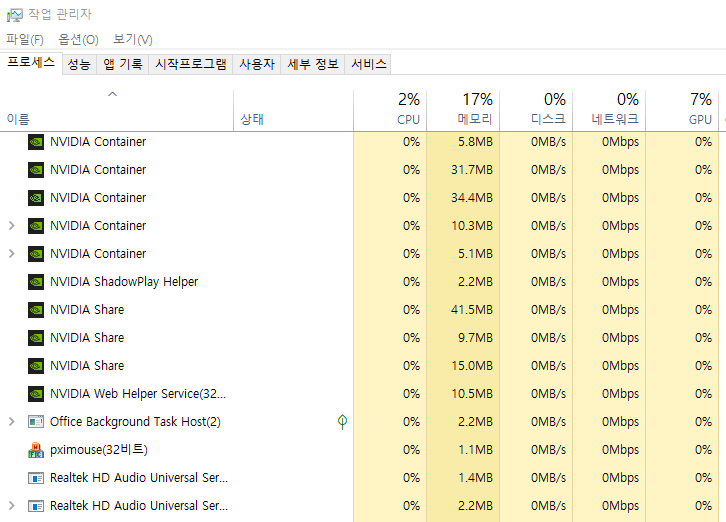Click the 31.7MB memory value
This screenshot has height=522, width=726.
pyautogui.click(x=472, y=170)
